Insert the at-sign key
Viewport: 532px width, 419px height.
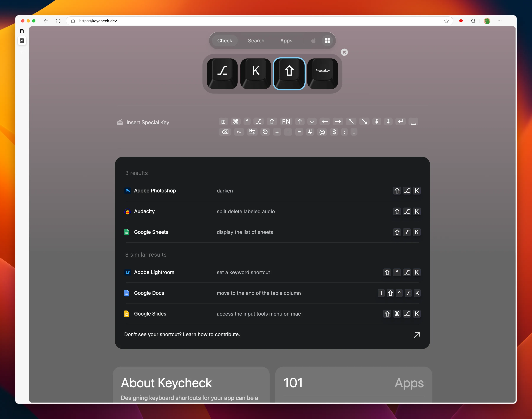pyautogui.click(x=322, y=132)
